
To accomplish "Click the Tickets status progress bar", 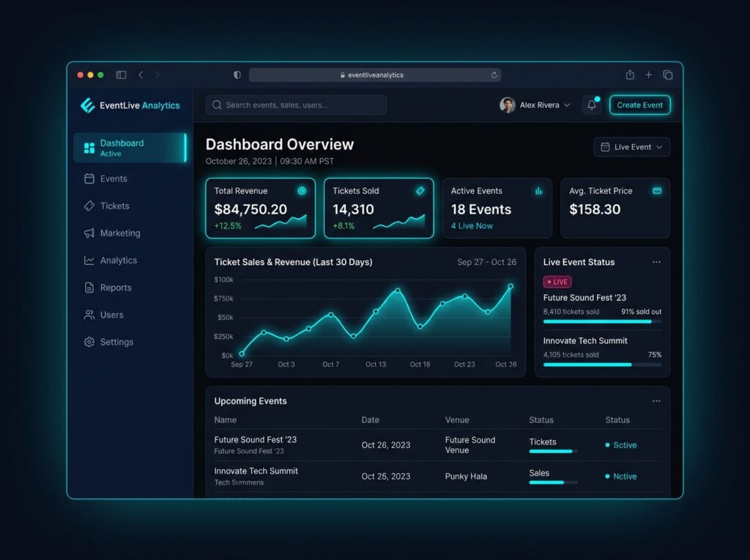I will pyautogui.click(x=554, y=451).
